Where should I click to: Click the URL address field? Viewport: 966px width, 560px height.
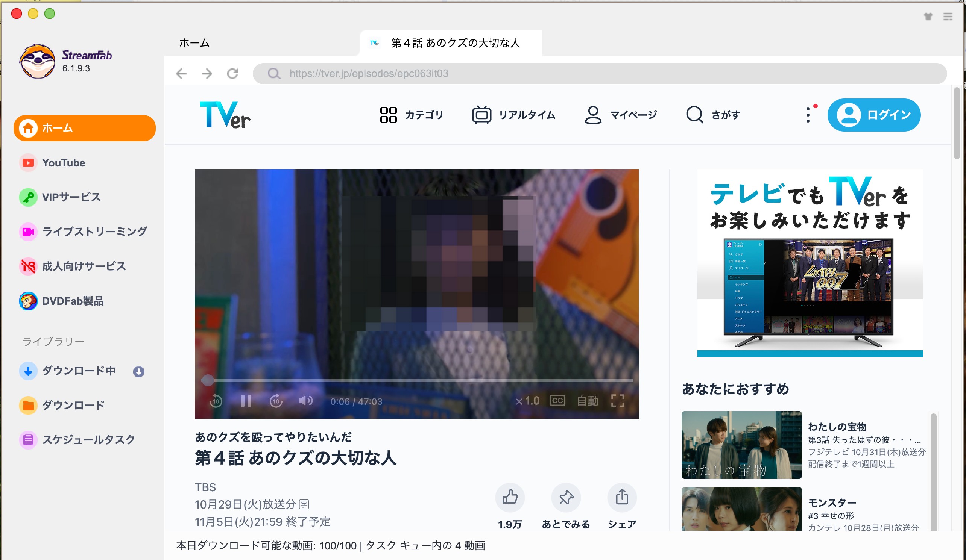(600, 74)
